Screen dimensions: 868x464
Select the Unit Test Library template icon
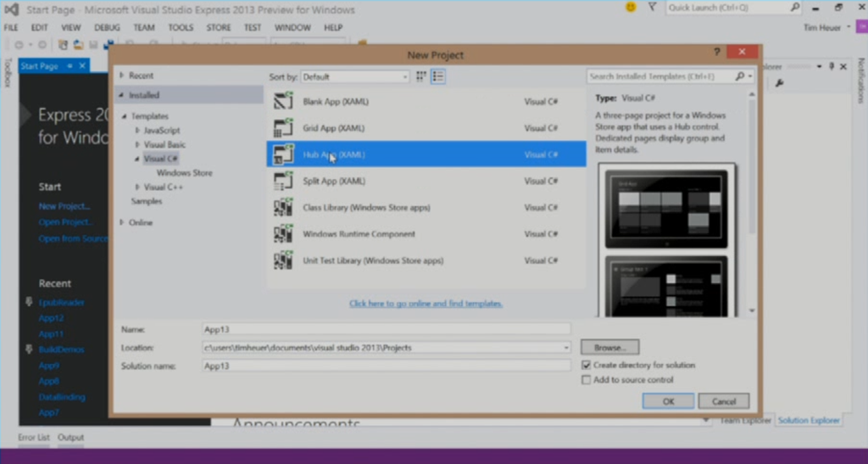pyautogui.click(x=283, y=260)
